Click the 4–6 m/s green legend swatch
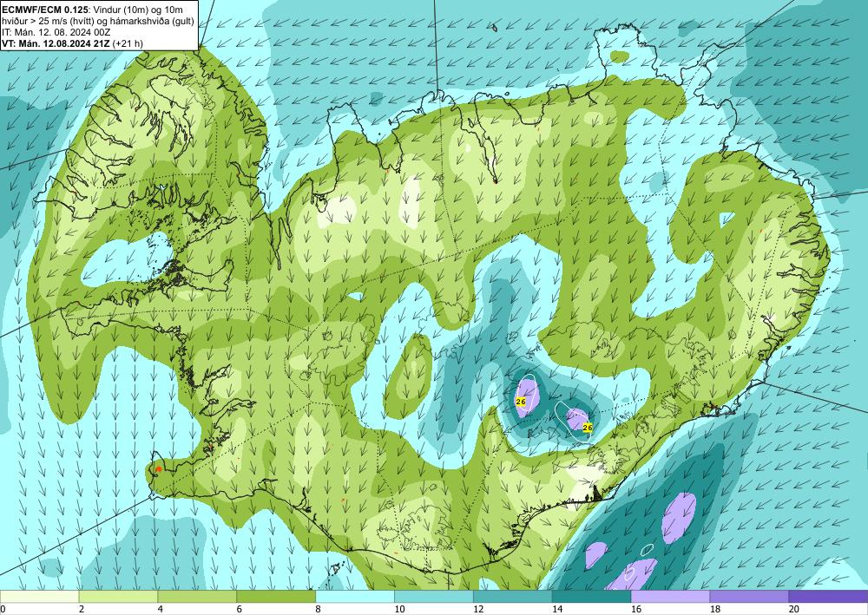Screen dimensions: 868x615 point(197,597)
